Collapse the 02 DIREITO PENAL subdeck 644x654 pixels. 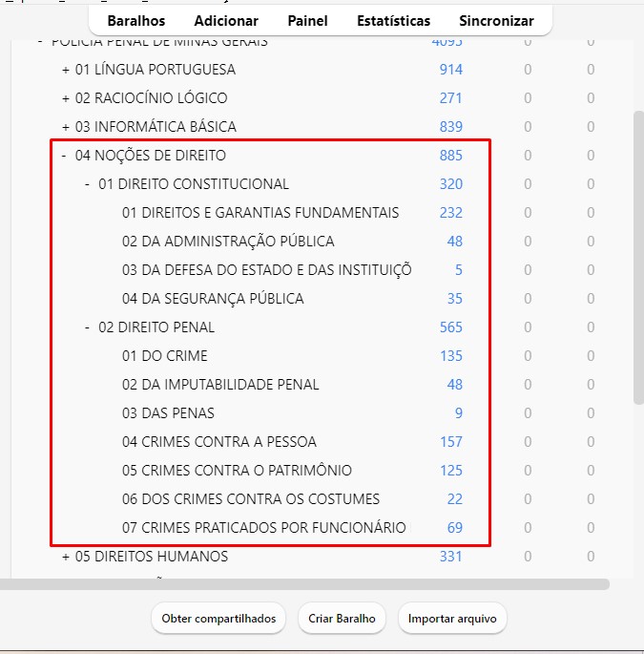(87, 327)
